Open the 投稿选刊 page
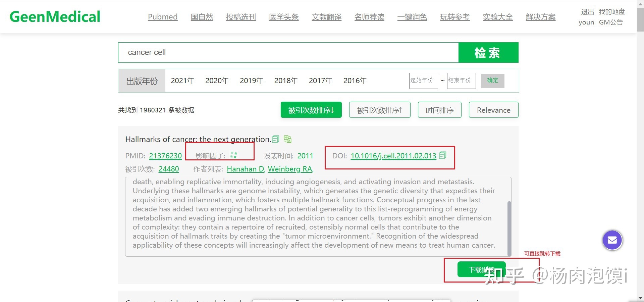The height and width of the screenshot is (302, 644). (x=241, y=17)
